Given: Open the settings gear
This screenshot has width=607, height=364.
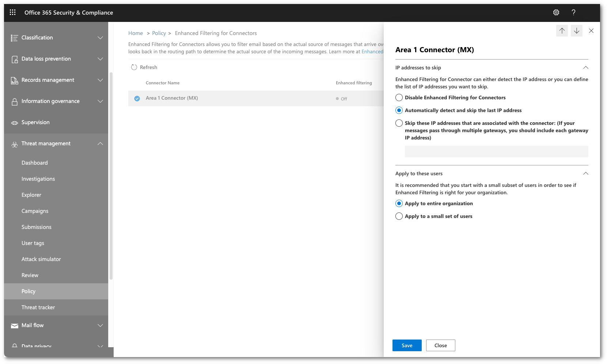Looking at the screenshot, I should click(x=556, y=12).
